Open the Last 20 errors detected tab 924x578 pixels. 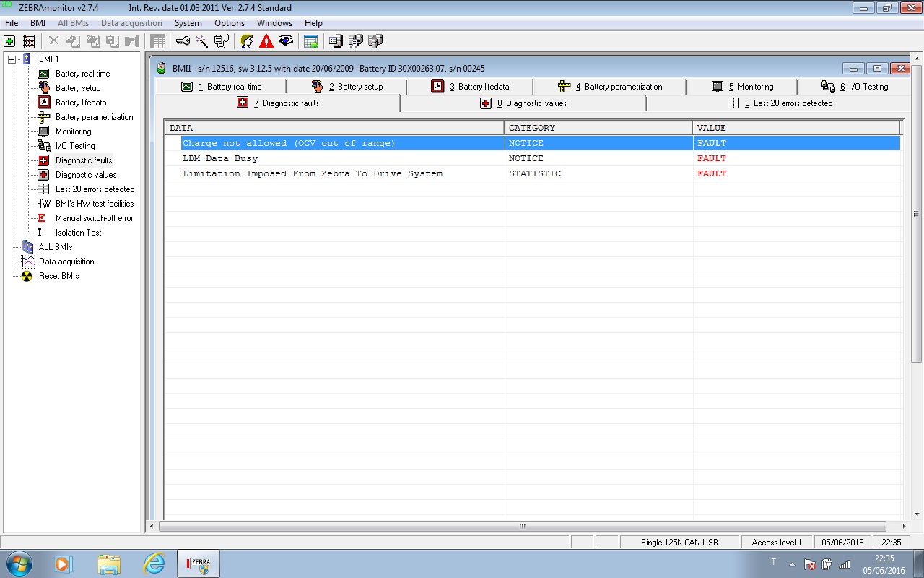click(793, 103)
